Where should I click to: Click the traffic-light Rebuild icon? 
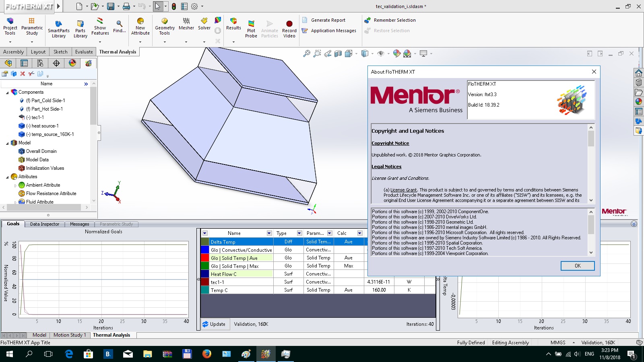(x=174, y=6)
